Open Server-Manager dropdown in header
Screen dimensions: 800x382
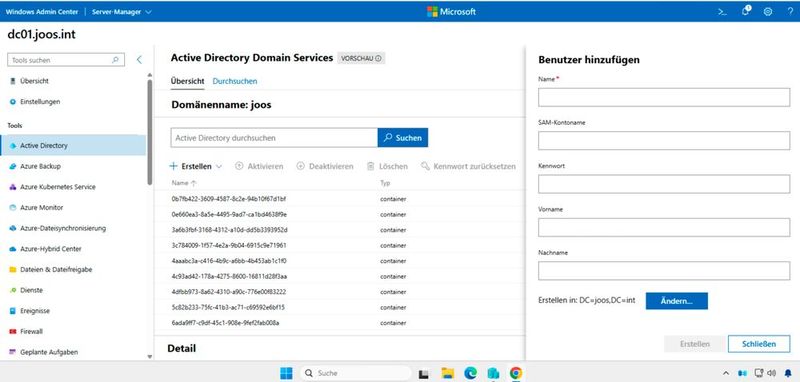(121, 12)
